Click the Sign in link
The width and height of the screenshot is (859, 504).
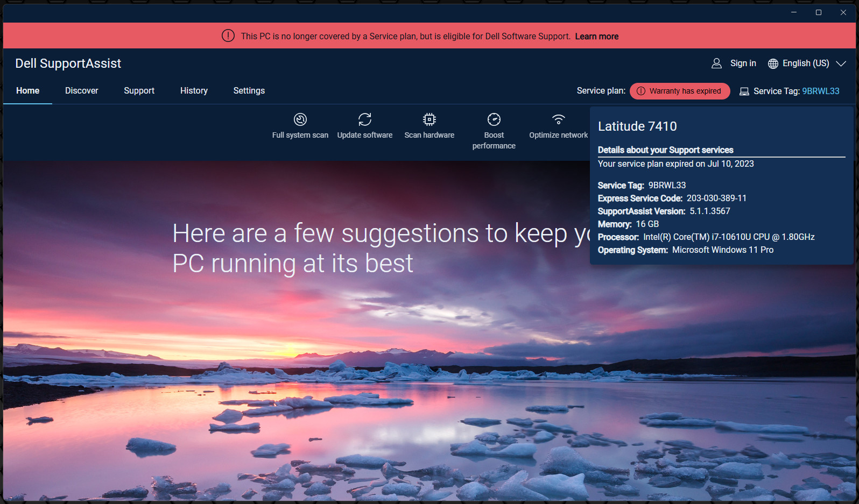click(743, 63)
